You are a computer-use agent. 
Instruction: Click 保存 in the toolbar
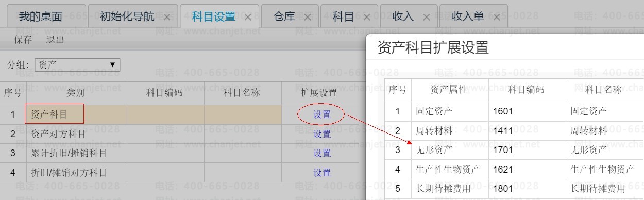tap(23, 40)
